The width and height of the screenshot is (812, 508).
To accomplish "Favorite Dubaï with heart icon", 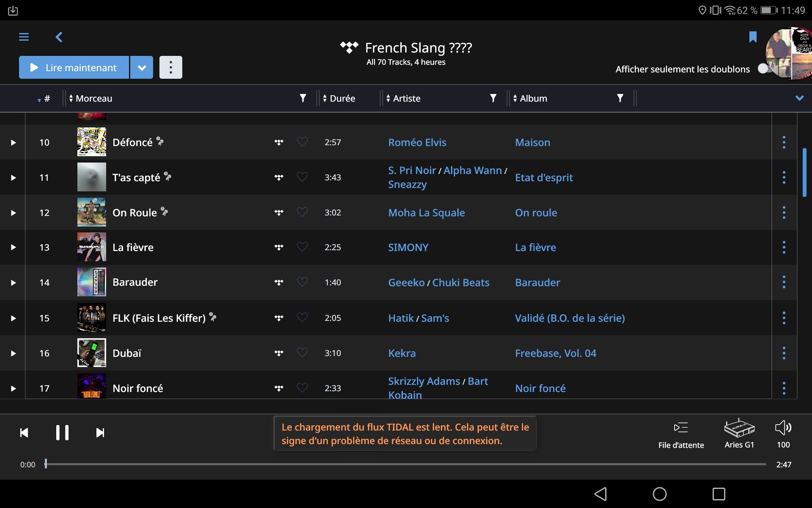I will coord(302,353).
